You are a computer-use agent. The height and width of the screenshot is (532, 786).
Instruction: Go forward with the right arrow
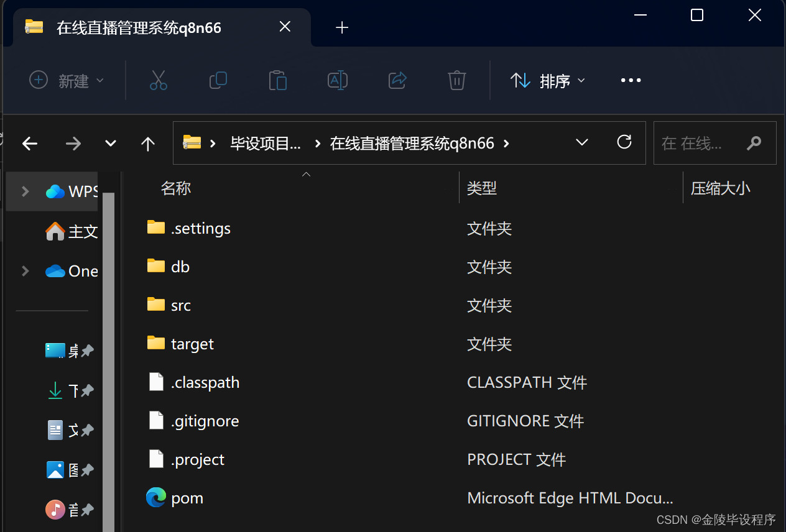coord(73,144)
